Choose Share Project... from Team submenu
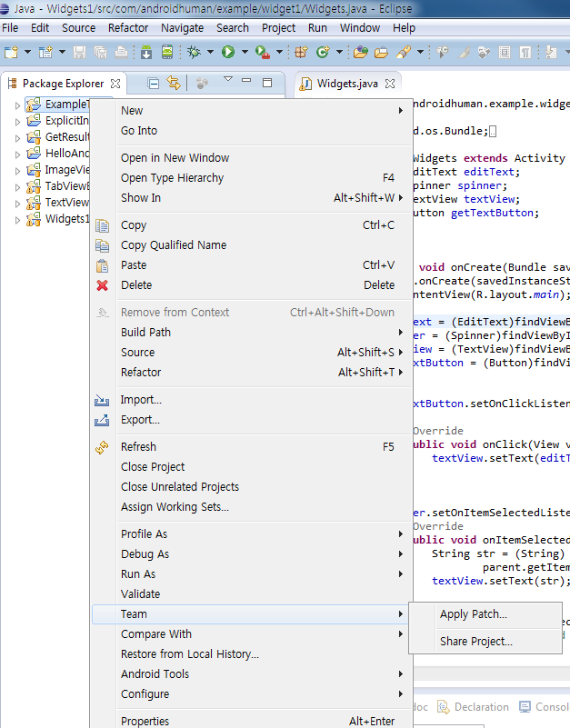This screenshot has width=570, height=728. click(x=485, y=641)
